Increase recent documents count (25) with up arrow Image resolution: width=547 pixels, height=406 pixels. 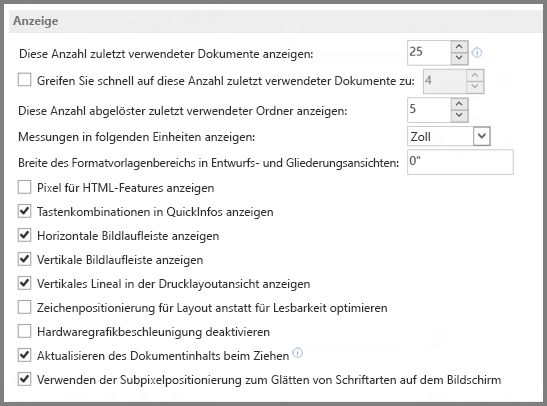459,46
